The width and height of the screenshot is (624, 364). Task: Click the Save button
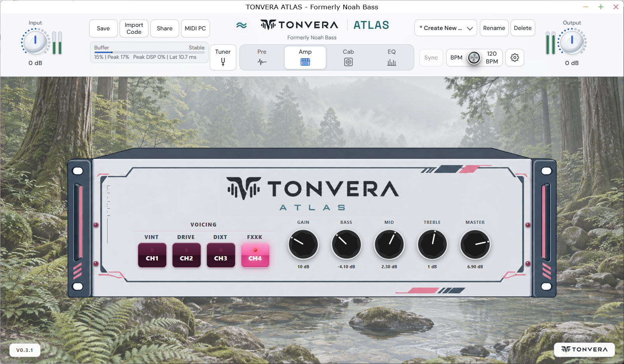pos(103,28)
